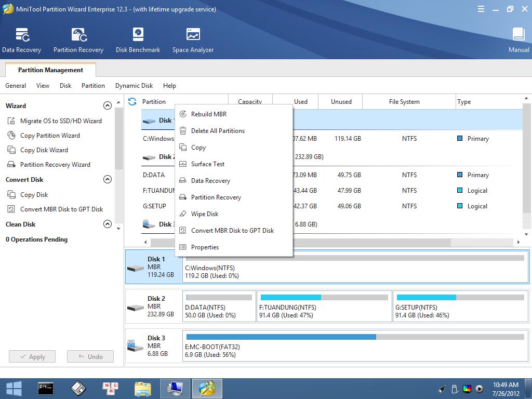The height and width of the screenshot is (399, 532).
Task: Open the Disk Benchmark tool
Action: [x=138, y=35]
